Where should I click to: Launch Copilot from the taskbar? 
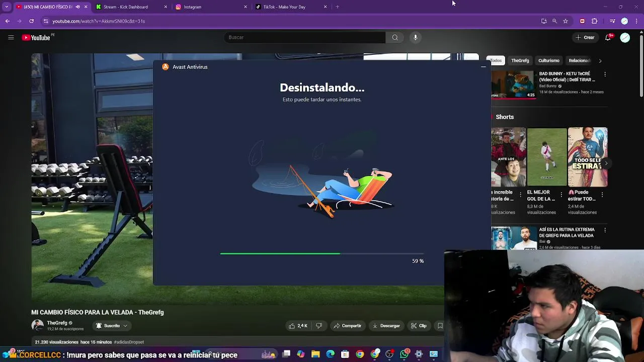point(301,354)
